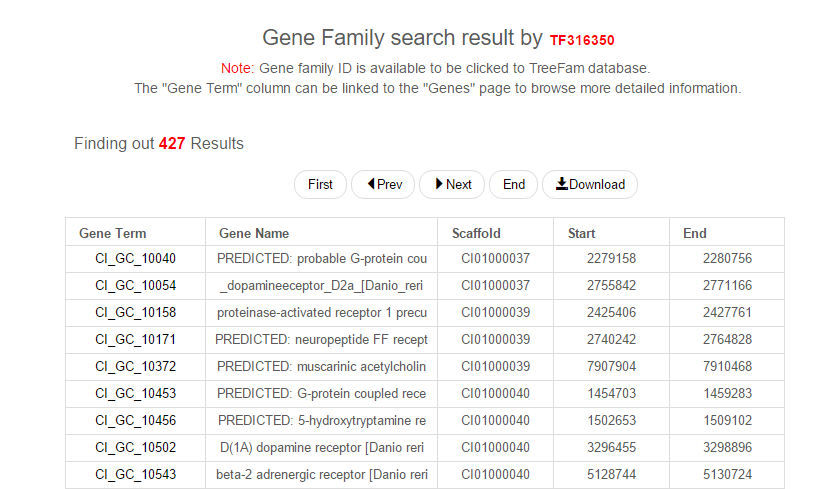Screen dimensions: 815x489
Task: Click the download arrow icon
Action: 562,184
